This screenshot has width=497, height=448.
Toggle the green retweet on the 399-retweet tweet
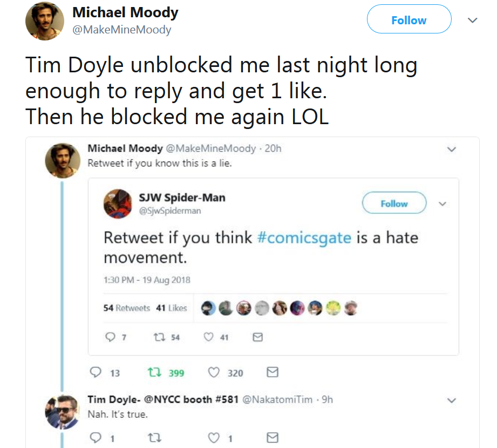(x=155, y=372)
